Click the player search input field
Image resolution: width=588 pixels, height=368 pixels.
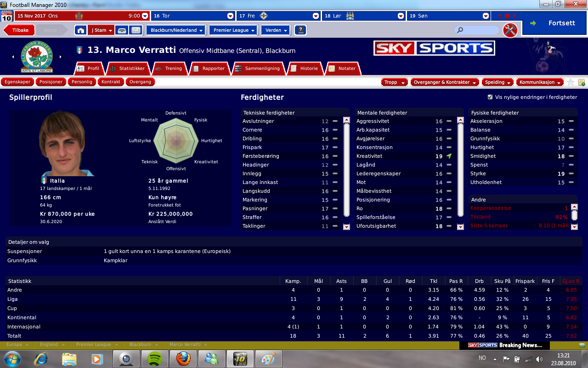click(476, 30)
